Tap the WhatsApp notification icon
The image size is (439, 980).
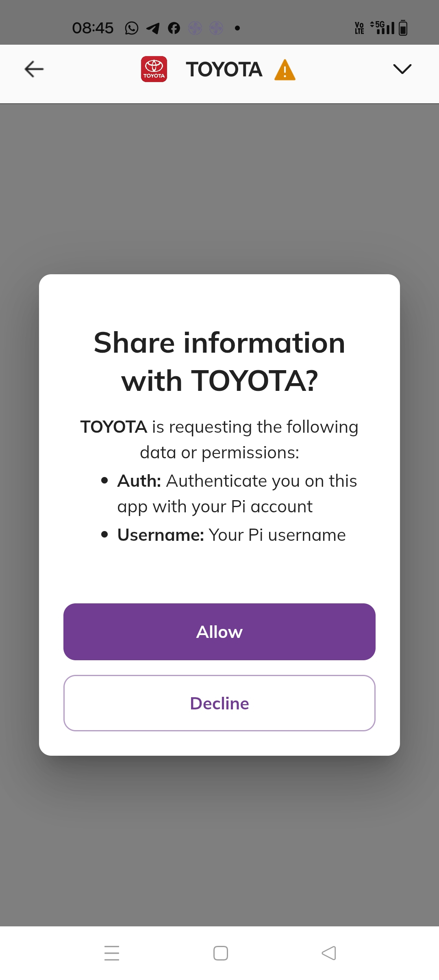[x=132, y=28]
